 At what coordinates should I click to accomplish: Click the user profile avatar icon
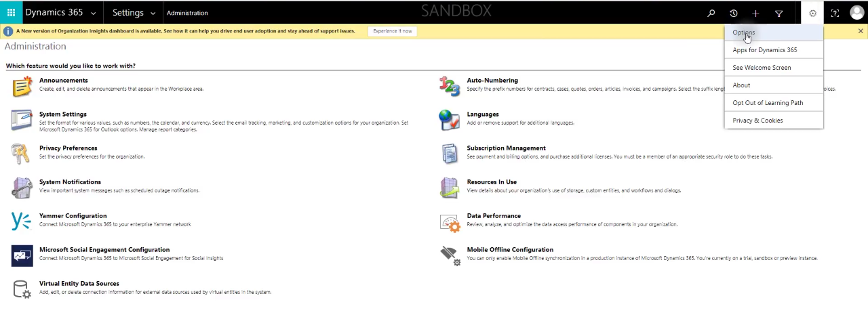tap(857, 13)
